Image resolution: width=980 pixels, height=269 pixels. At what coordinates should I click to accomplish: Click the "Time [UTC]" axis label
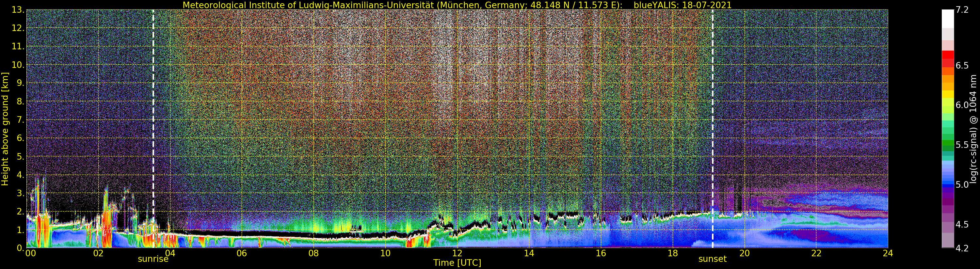pyautogui.click(x=457, y=263)
